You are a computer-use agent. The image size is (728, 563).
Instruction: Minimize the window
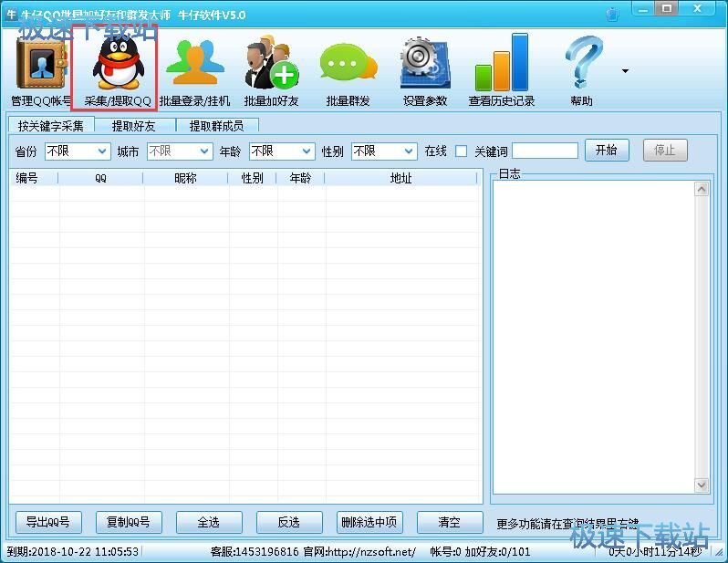click(x=643, y=9)
